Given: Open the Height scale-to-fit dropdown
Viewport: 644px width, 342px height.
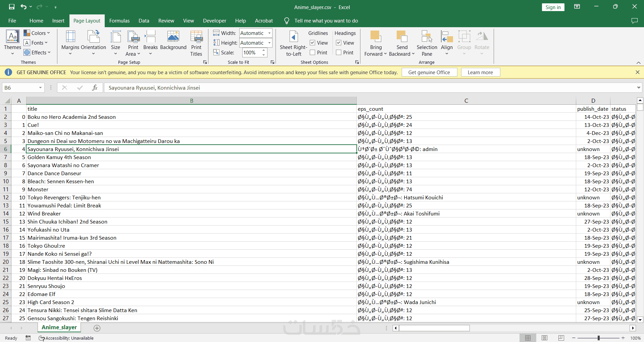Looking at the screenshot, I should point(269,43).
